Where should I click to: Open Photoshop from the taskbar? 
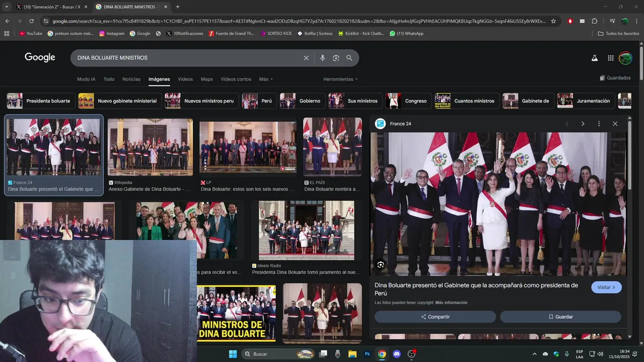(367, 354)
